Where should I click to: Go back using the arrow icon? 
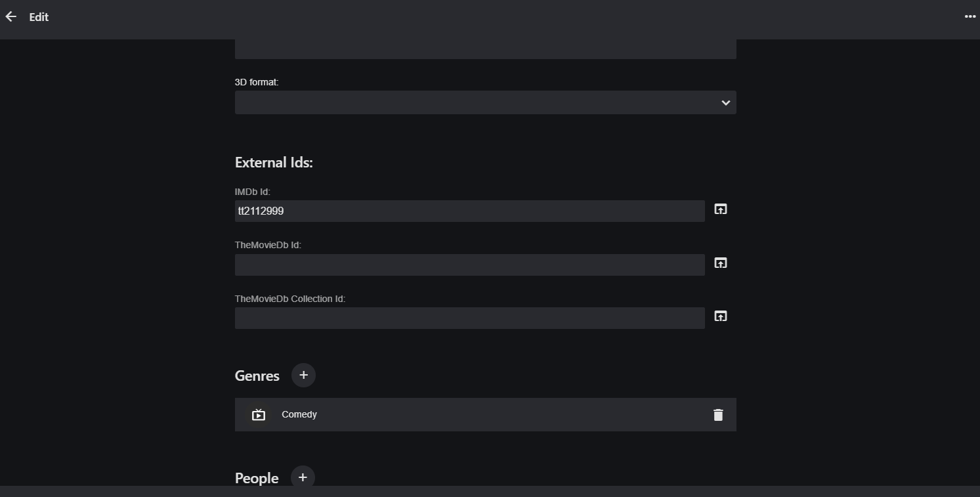pos(11,17)
